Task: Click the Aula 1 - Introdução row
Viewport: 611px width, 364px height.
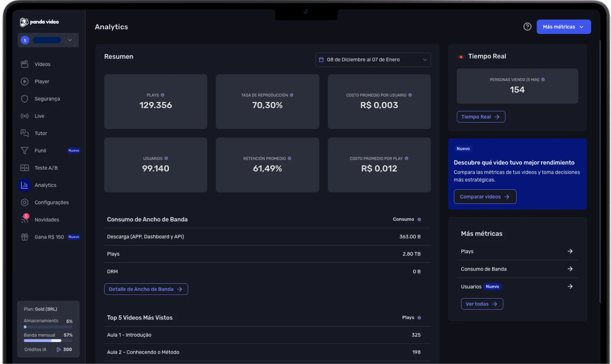Action: [267, 335]
